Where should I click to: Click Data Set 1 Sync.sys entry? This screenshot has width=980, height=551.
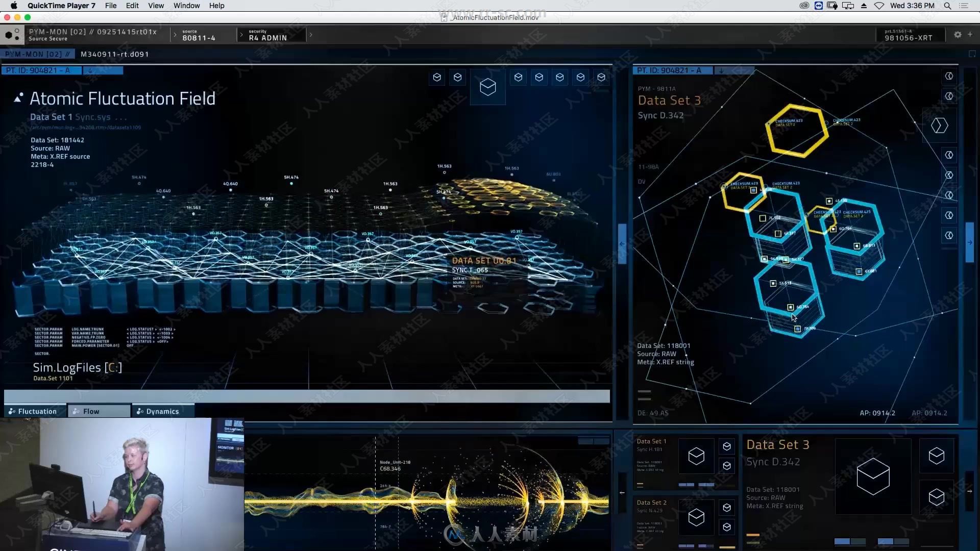click(69, 116)
